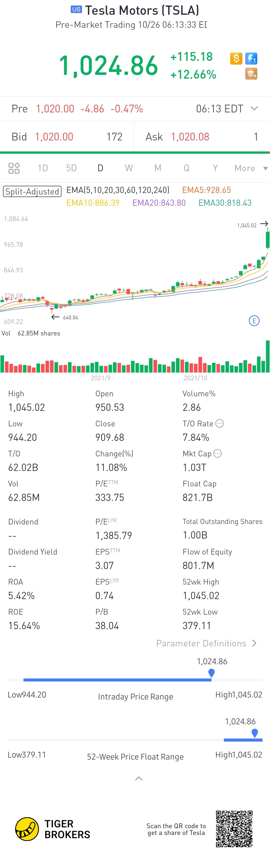Tap the US market flag badge

[76, 10]
